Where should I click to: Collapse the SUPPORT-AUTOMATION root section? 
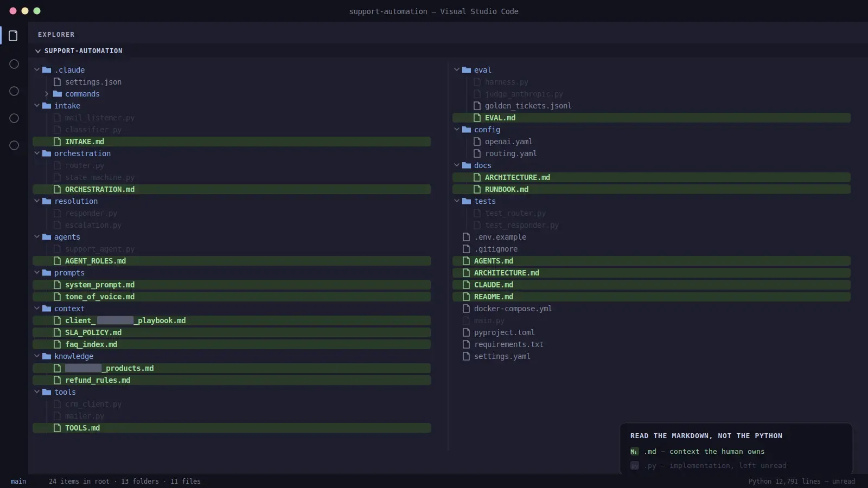38,51
